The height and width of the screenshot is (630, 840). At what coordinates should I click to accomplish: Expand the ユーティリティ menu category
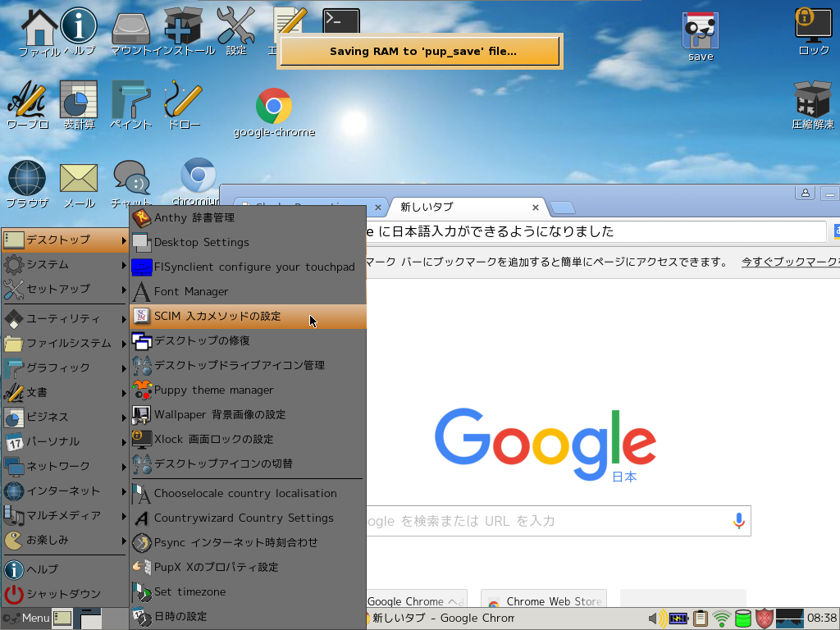(x=66, y=319)
